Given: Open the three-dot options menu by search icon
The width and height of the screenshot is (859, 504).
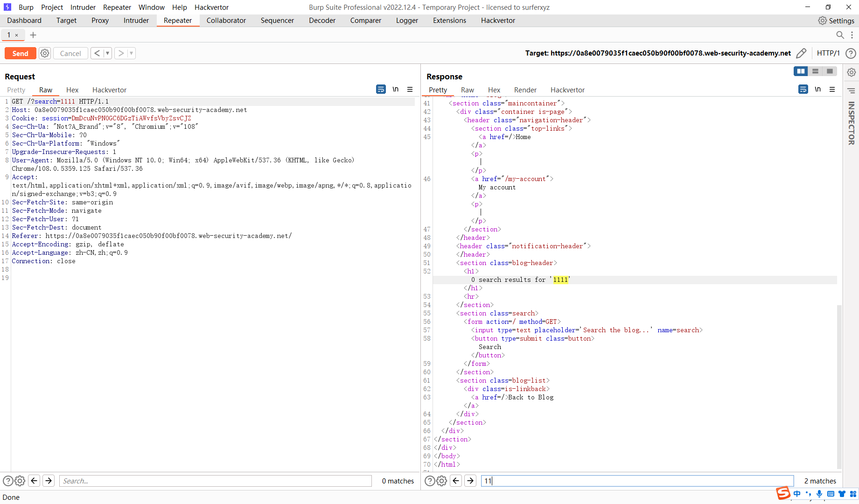Looking at the screenshot, I should 852,35.
